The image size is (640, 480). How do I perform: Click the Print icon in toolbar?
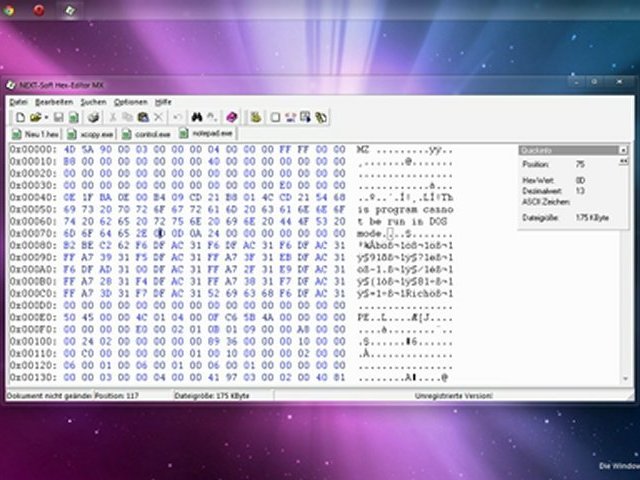click(x=93, y=117)
